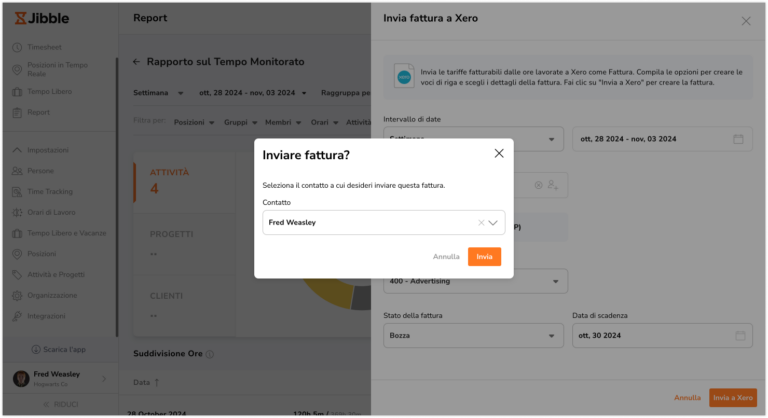This screenshot has height=418, width=768.
Task: Close the Inviare fattura dialog
Action: [499, 153]
